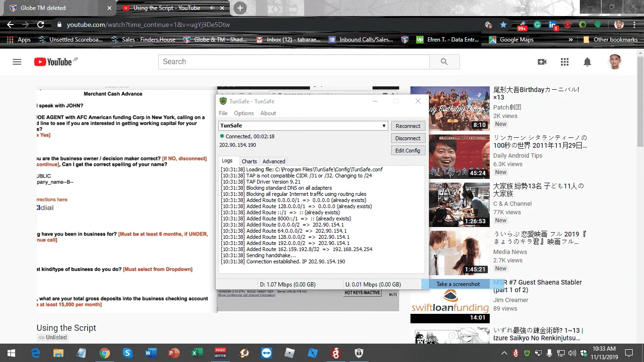Click the YouTube search magnifier button

pos(444,62)
